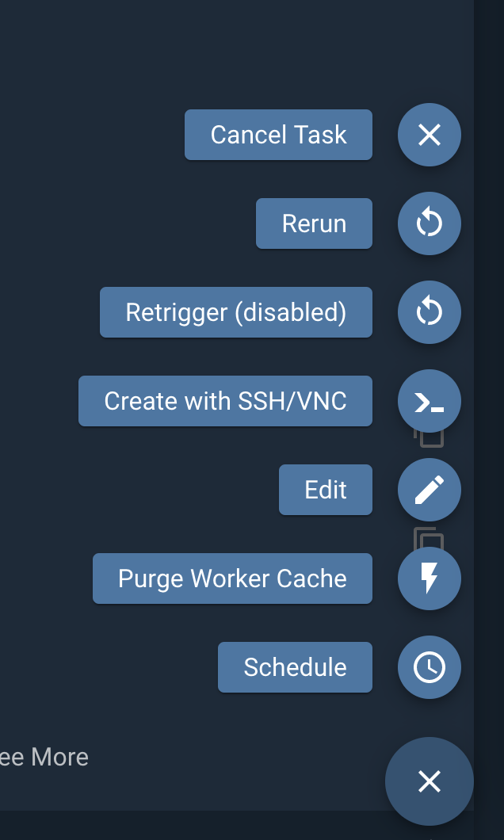This screenshot has height=840, width=504.
Task: Click the Retrigger (disabled) label
Action: pos(235,312)
